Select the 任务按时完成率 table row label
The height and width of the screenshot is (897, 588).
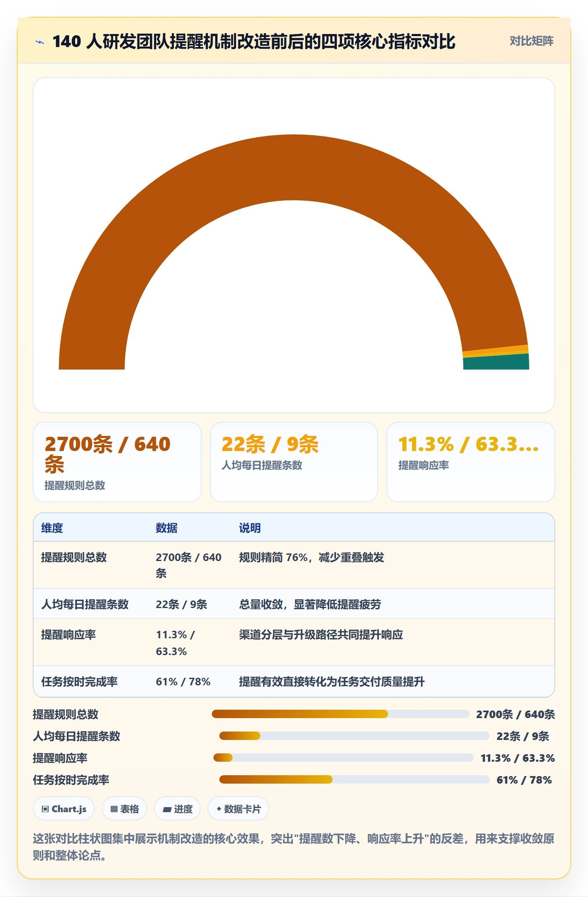79,682
